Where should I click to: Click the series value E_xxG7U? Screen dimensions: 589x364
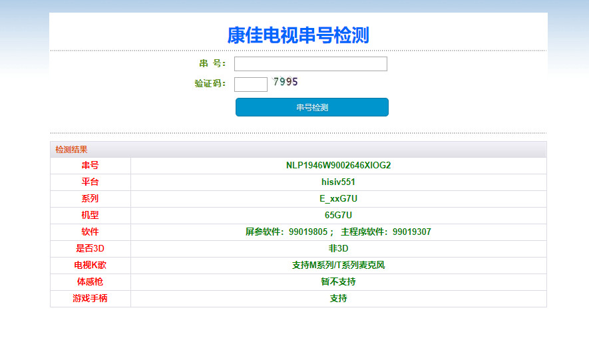pos(339,199)
